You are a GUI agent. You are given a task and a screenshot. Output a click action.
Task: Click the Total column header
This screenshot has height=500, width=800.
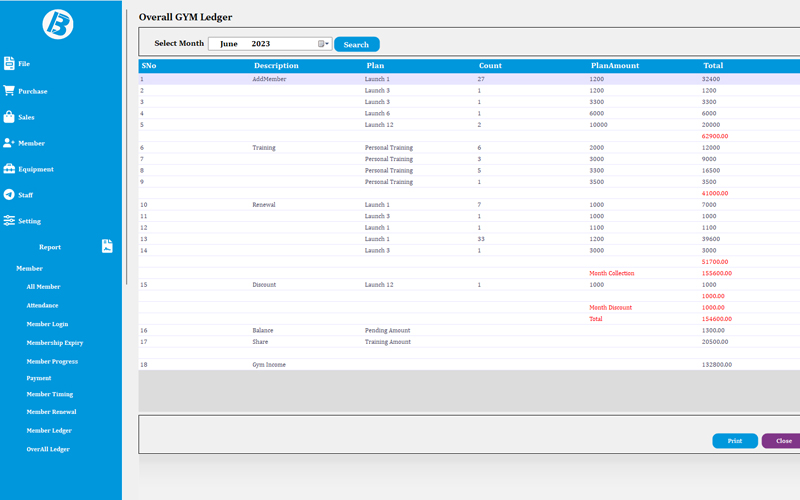click(x=713, y=66)
